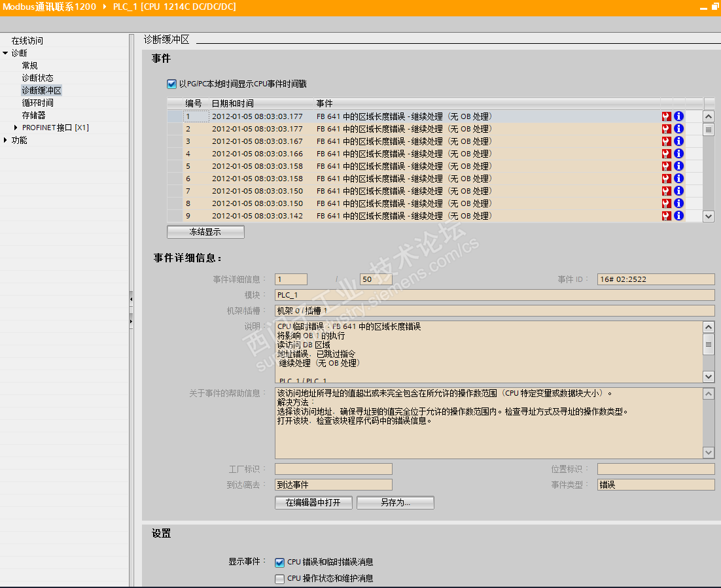Click the 编号 column header
The height and width of the screenshot is (588, 721).
196,103
